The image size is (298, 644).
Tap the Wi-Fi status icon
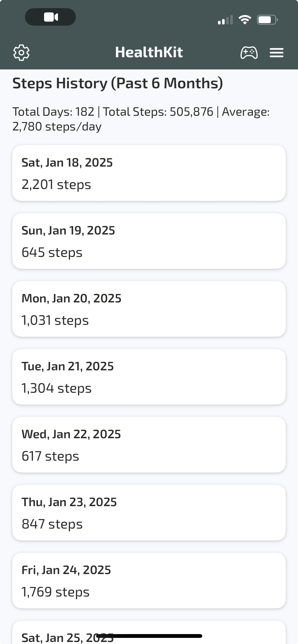pos(245,20)
